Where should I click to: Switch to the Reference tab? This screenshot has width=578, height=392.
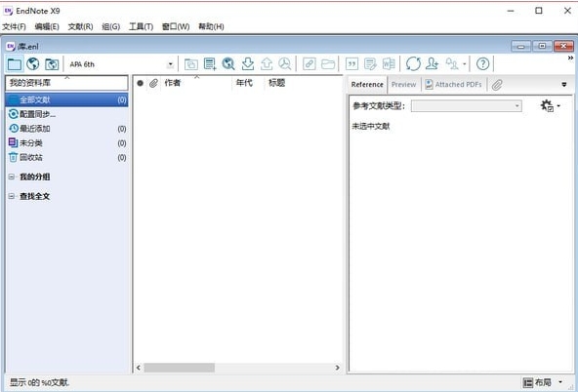367,85
